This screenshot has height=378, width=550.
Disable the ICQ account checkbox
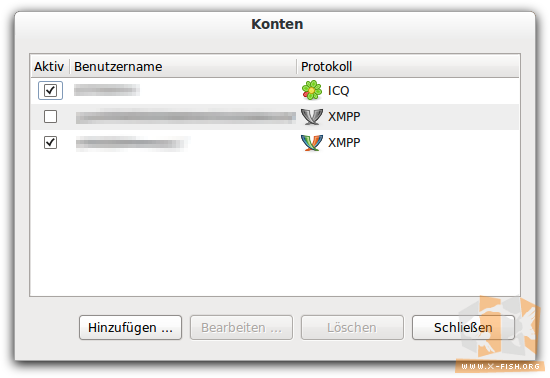pos(50,90)
